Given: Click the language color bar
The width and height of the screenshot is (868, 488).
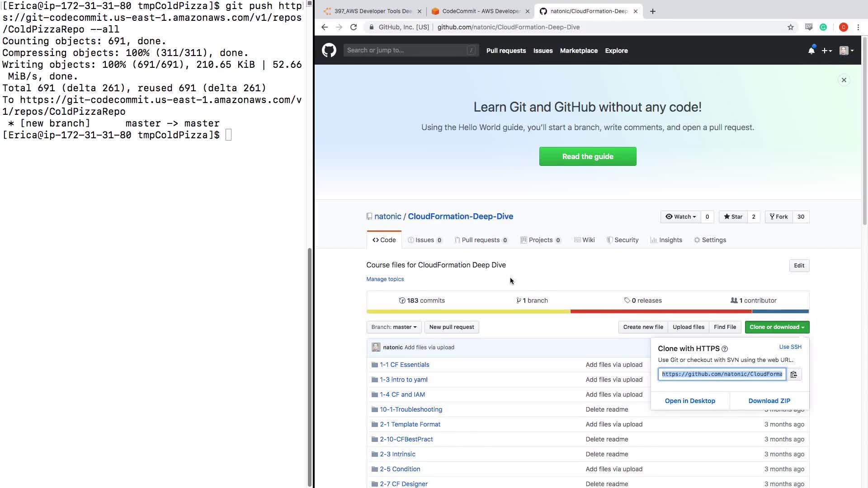Looking at the screenshot, I should [x=587, y=311].
